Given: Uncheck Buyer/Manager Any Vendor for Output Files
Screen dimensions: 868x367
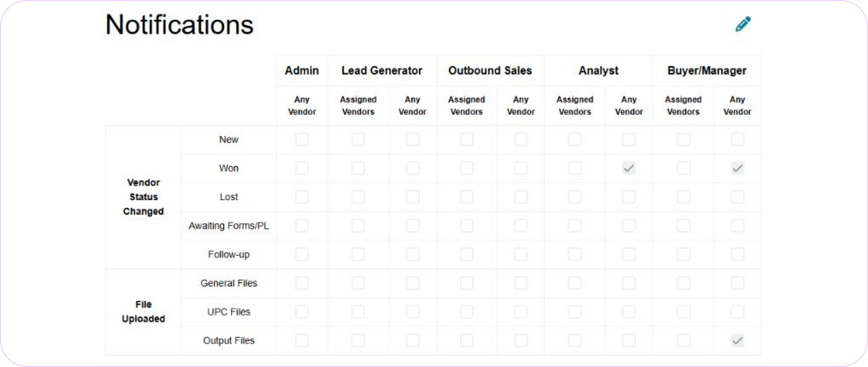Looking at the screenshot, I should point(737,340).
